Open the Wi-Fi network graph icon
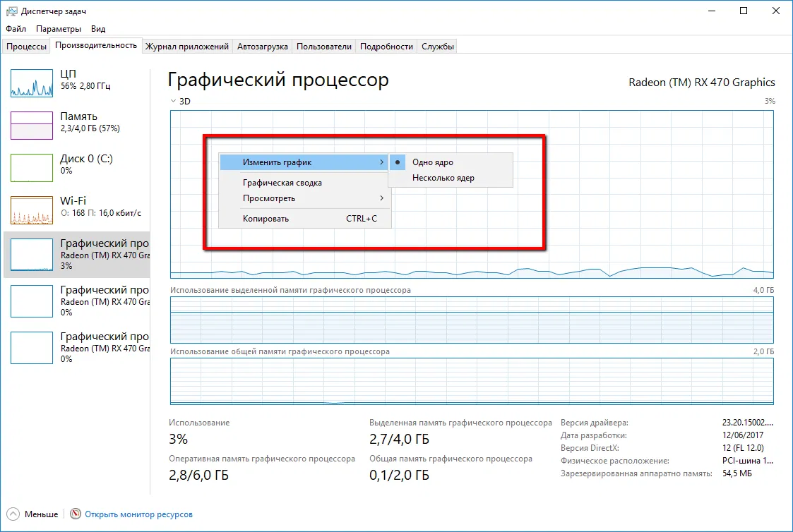This screenshot has height=532, width=793. [31, 210]
